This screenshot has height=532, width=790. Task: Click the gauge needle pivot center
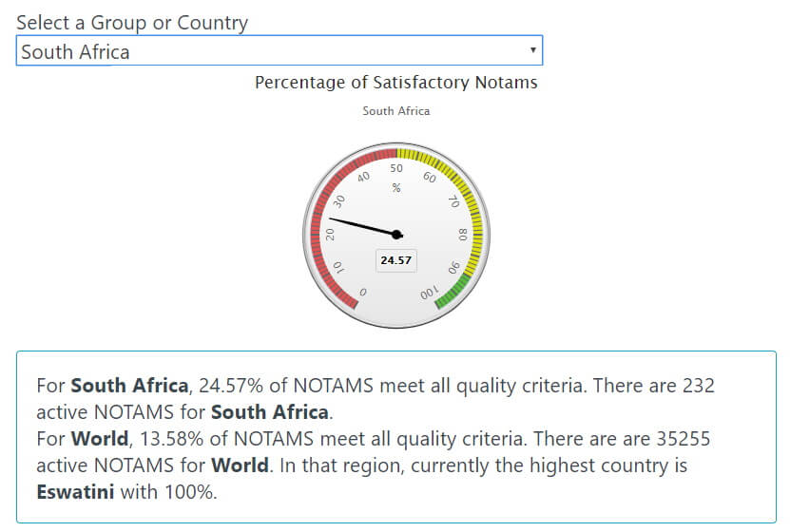[396, 235]
